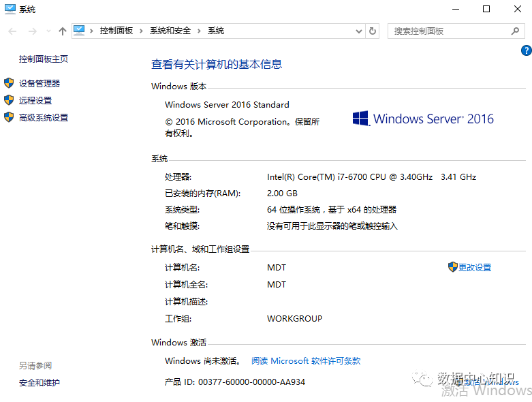Click the computer icon in address bar
Screen dimensions: 532x402
(79, 31)
